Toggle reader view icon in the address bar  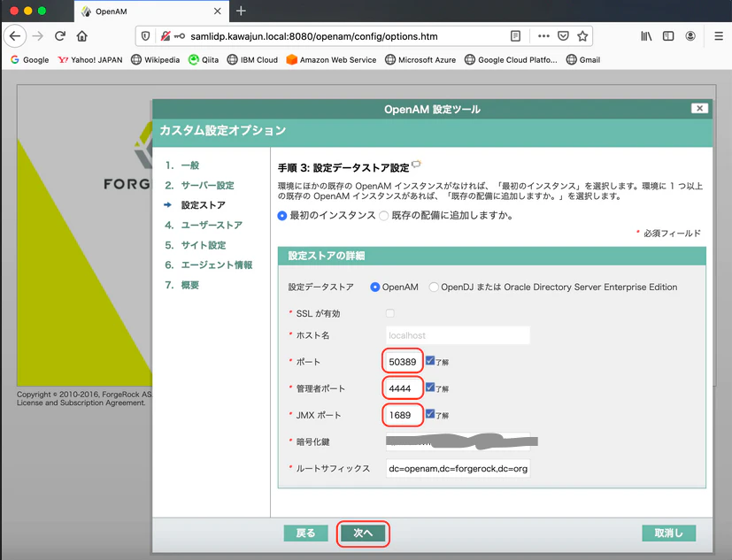click(515, 36)
